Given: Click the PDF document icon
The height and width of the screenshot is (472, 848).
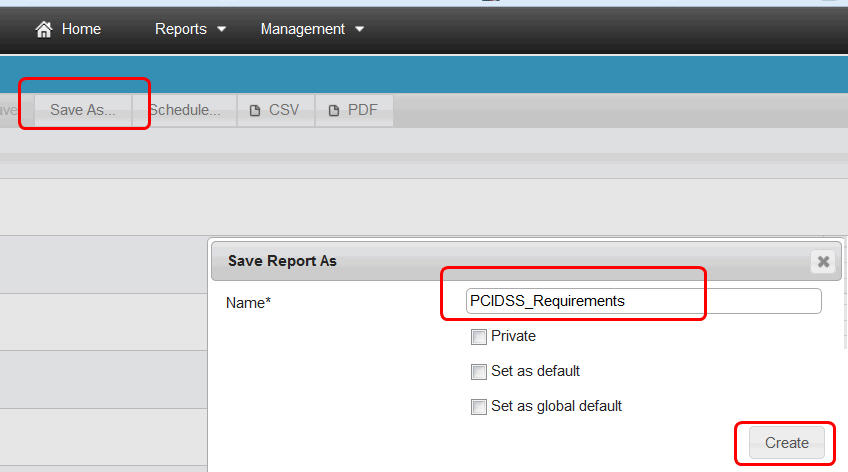Looking at the screenshot, I should click(x=334, y=111).
